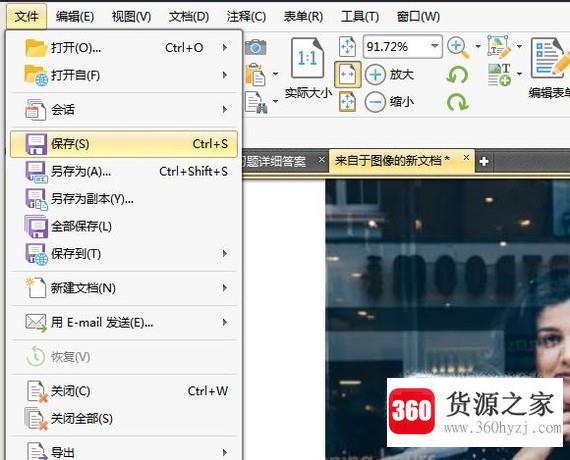
Task: Open the 视图(V) menu
Action: coord(131,16)
